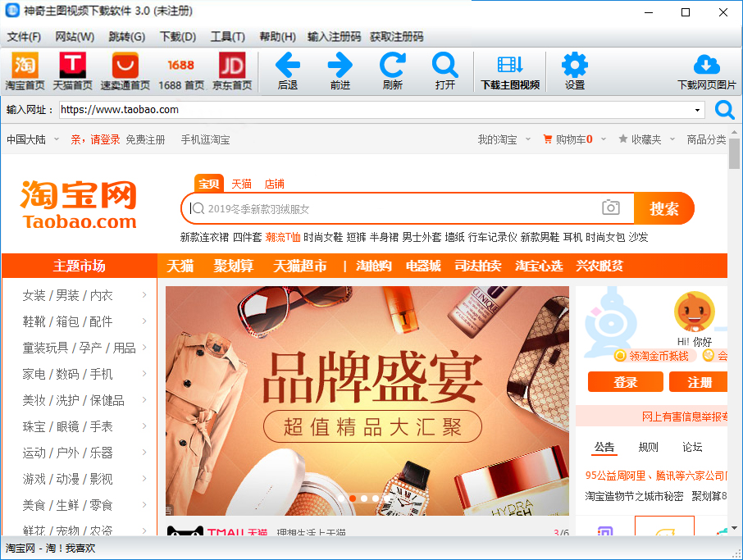Click the scrollbar down arrow
The height and width of the screenshot is (560, 743).
[734, 528]
